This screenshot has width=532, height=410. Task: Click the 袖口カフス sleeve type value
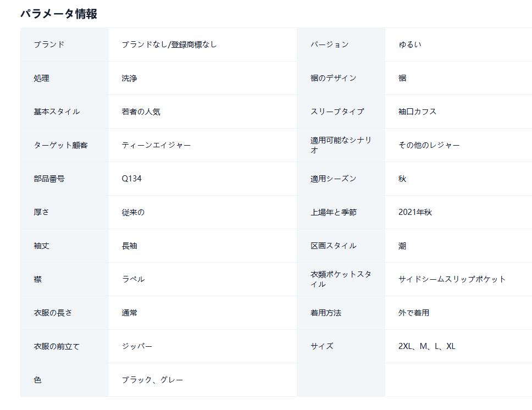[417, 112]
